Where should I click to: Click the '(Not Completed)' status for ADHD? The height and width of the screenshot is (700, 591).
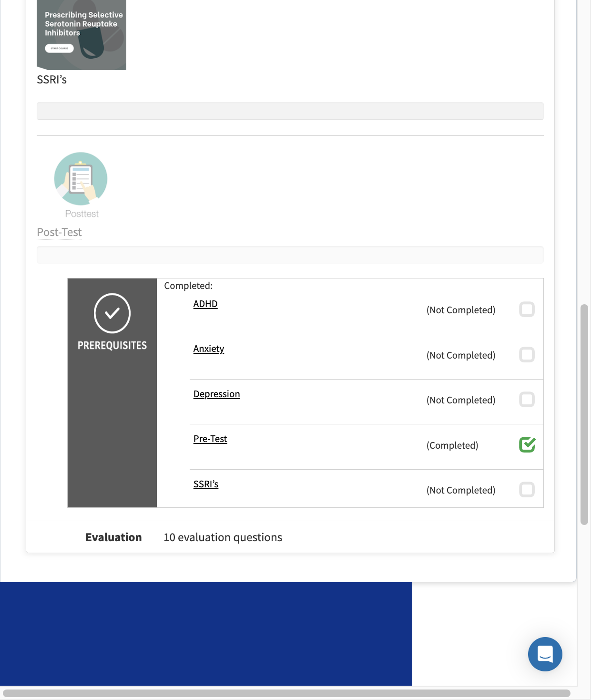click(461, 310)
